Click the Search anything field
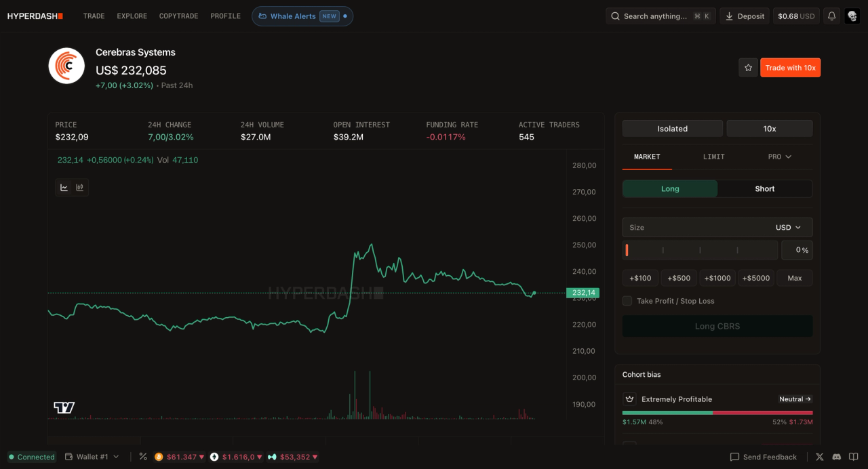The height and width of the screenshot is (469, 868). (660, 16)
